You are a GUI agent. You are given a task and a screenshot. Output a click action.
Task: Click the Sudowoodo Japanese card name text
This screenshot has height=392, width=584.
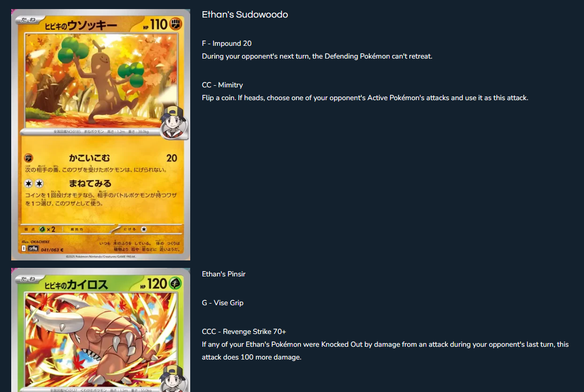coord(81,26)
